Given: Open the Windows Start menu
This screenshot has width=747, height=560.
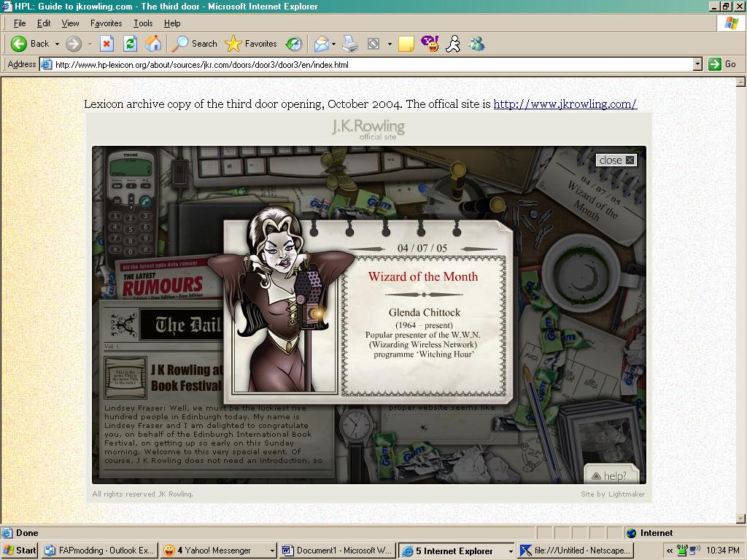Looking at the screenshot, I should point(20,551).
